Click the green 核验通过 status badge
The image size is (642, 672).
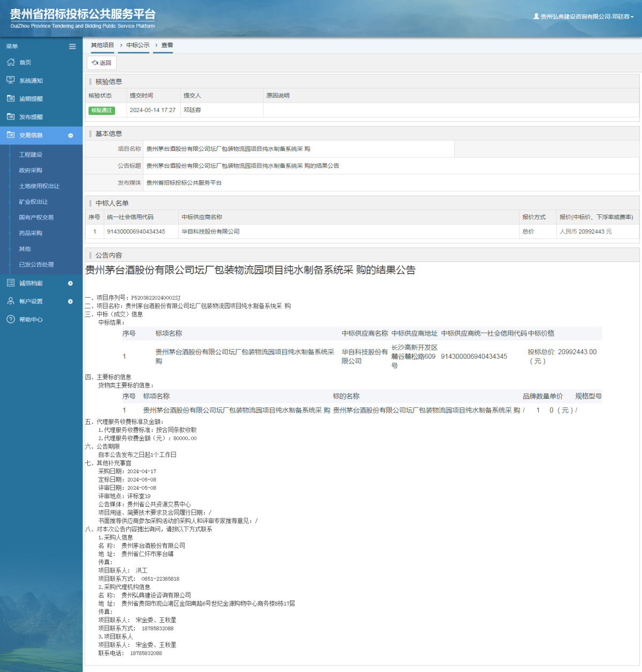pos(102,110)
